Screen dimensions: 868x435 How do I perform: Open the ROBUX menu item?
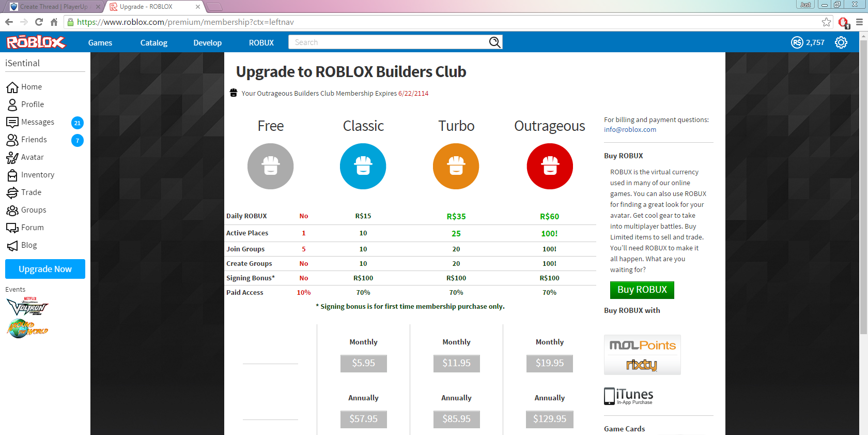click(x=261, y=42)
